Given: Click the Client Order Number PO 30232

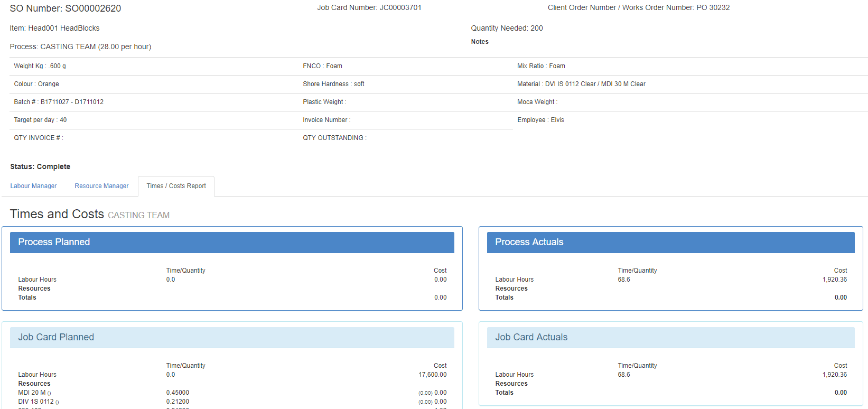Looking at the screenshot, I should click(x=639, y=7).
